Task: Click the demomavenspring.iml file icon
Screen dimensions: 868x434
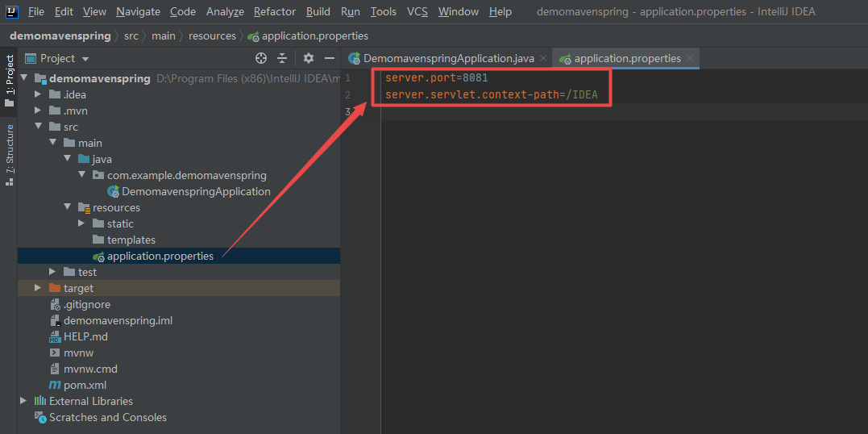Action: coord(55,320)
